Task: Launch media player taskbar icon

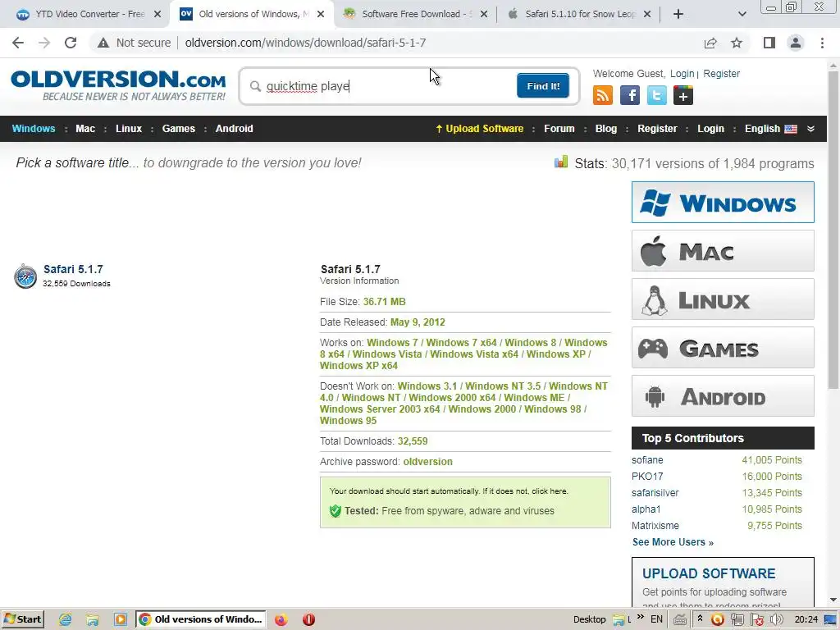Action: [120, 619]
